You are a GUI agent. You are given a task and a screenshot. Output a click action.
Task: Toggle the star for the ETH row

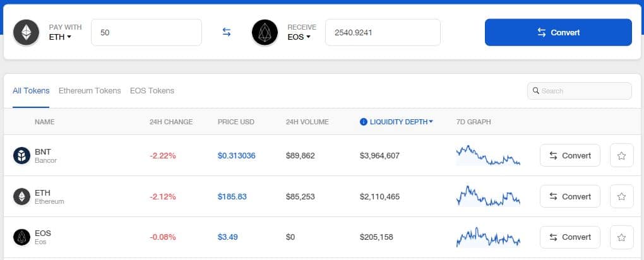(x=621, y=196)
